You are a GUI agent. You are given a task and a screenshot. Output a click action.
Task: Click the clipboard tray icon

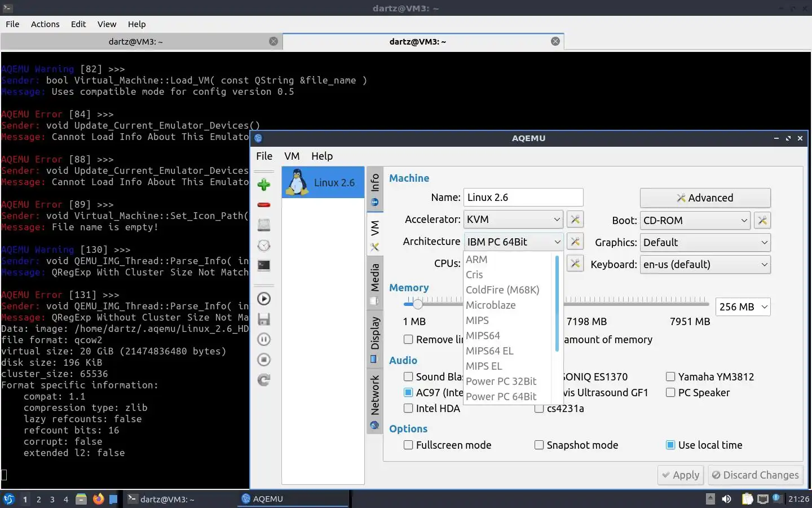tap(747, 499)
